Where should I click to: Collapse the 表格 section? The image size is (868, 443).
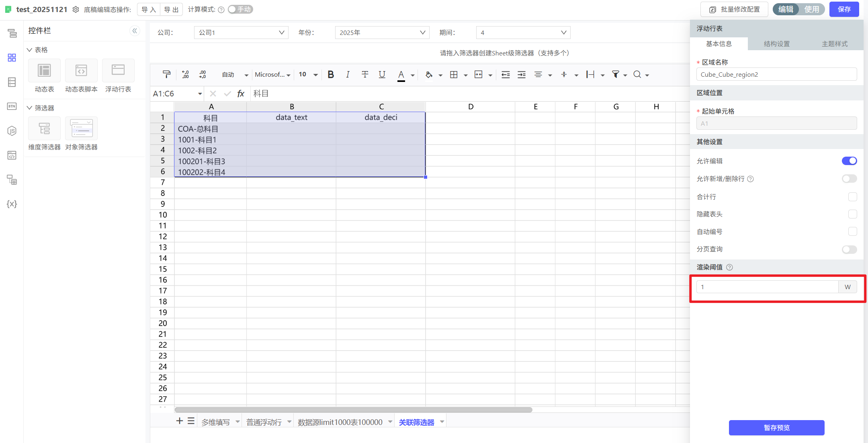coord(29,50)
